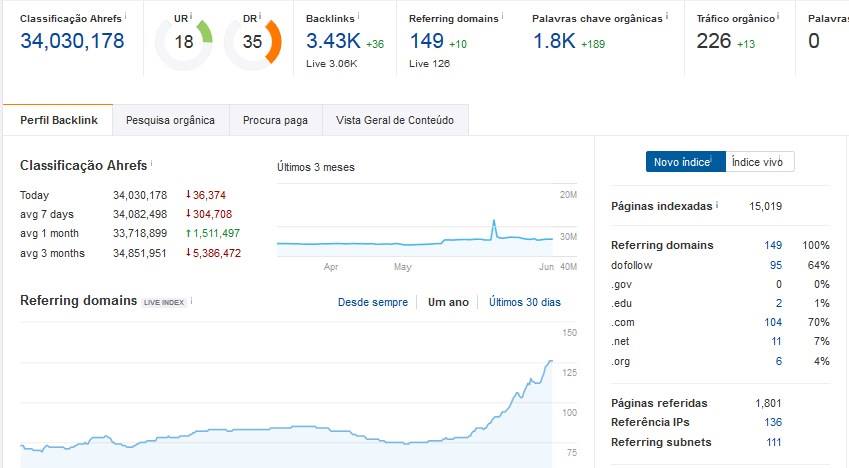Viewport: 849px width, 468px height.
Task: Click the avg 1 month change 1,511,497
Action: [x=213, y=233]
